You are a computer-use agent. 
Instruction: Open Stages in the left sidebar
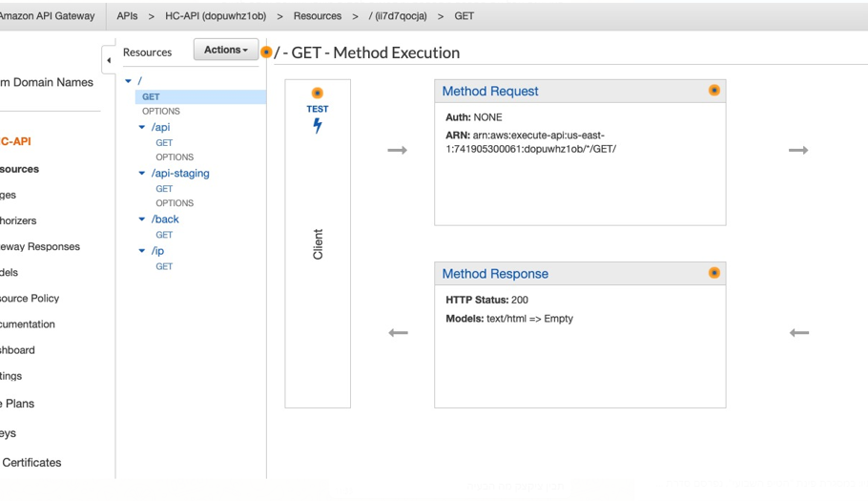coord(8,195)
